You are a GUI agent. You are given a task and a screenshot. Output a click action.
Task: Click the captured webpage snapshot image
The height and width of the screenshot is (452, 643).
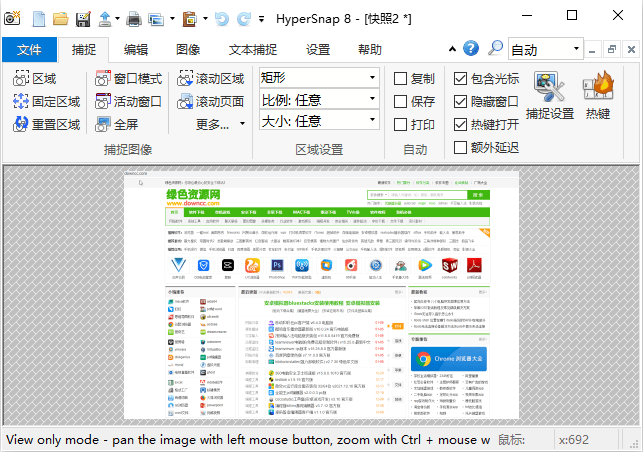click(322, 295)
